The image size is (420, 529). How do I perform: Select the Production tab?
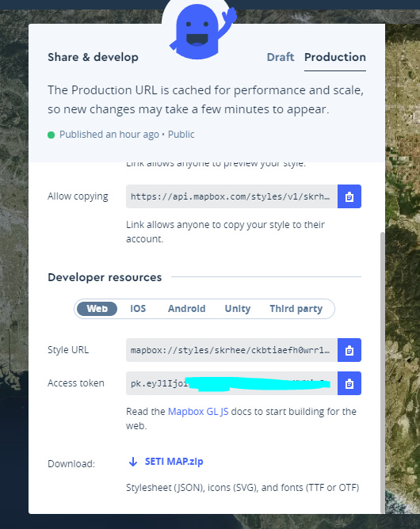click(x=335, y=57)
